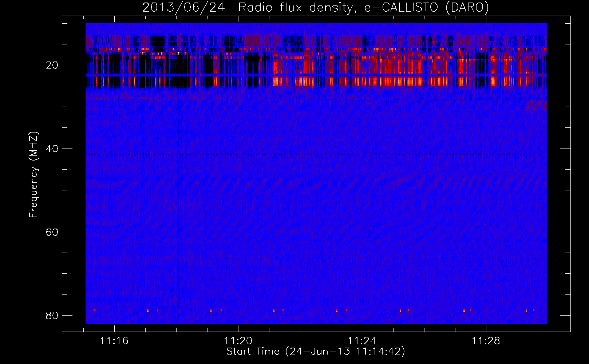Click the 'Start Time (24-Jun-13 11:14:42)' label
The height and width of the screenshot is (364, 589).
point(316,352)
